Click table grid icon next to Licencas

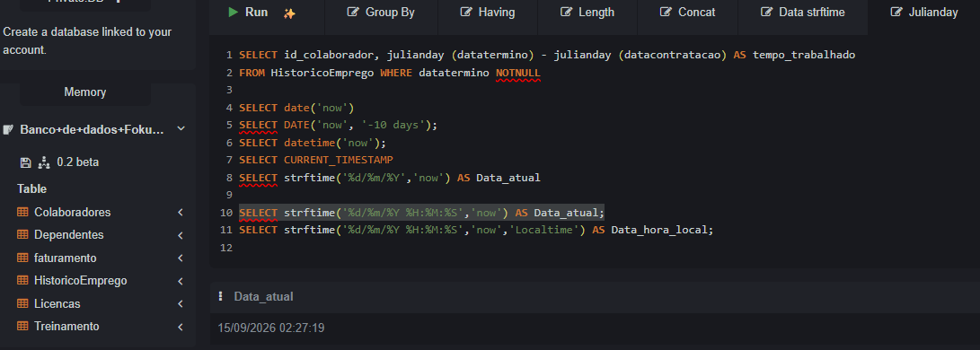coord(22,304)
